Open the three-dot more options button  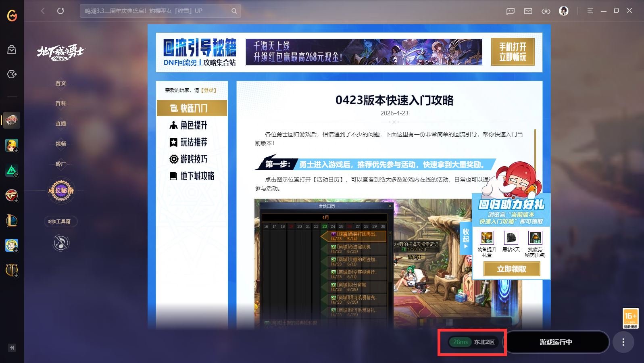click(623, 342)
